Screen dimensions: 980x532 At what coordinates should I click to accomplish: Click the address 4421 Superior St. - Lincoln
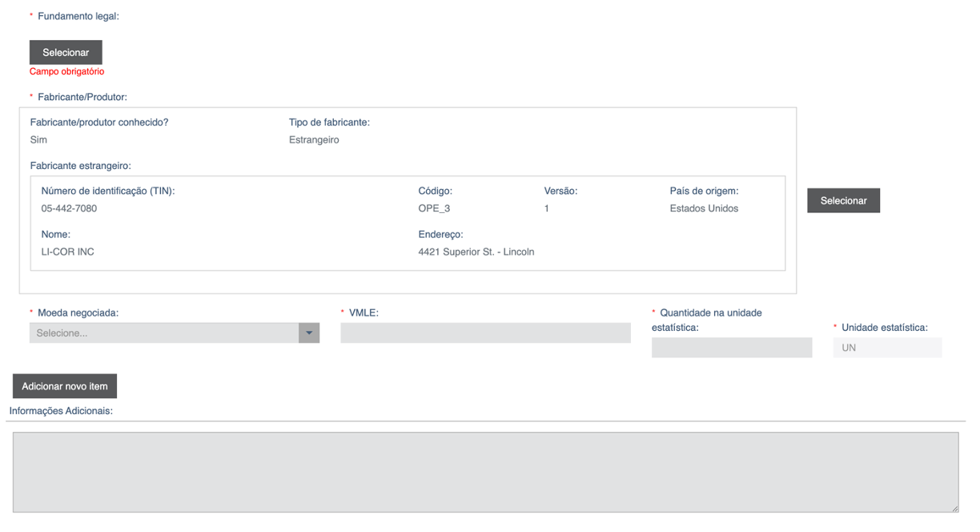pos(476,252)
